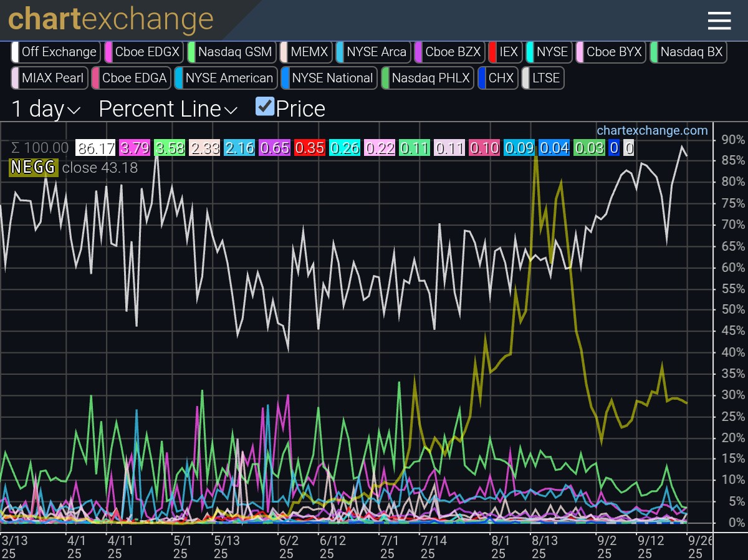Toggle the IEX legend item

tap(504, 52)
